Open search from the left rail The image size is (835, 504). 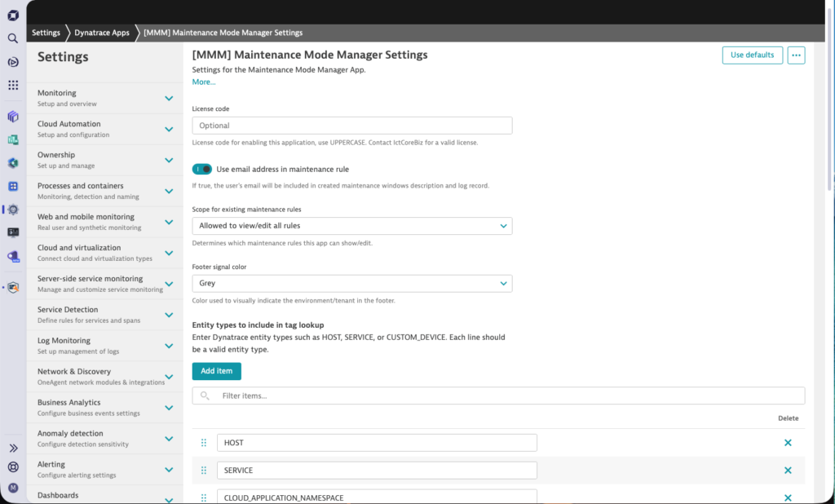tap(13, 38)
